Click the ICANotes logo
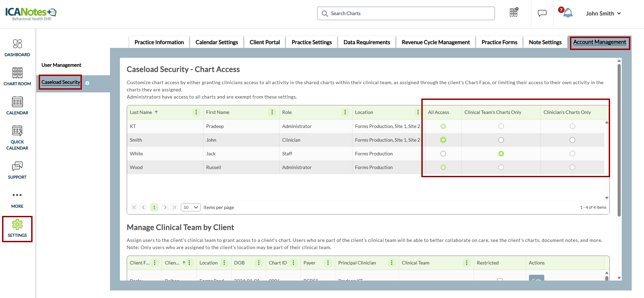The height and width of the screenshot is (298, 644). click(x=31, y=14)
